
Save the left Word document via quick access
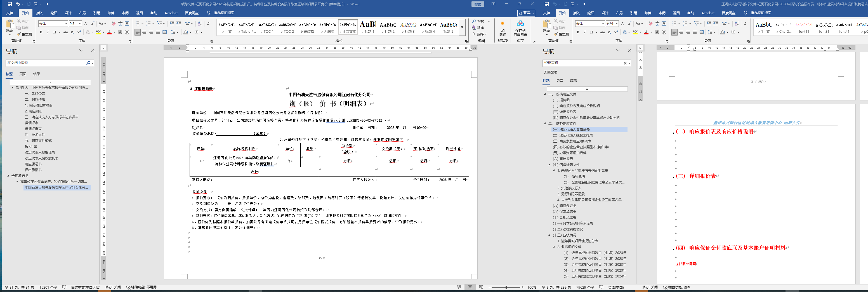(x=10, y=4)
